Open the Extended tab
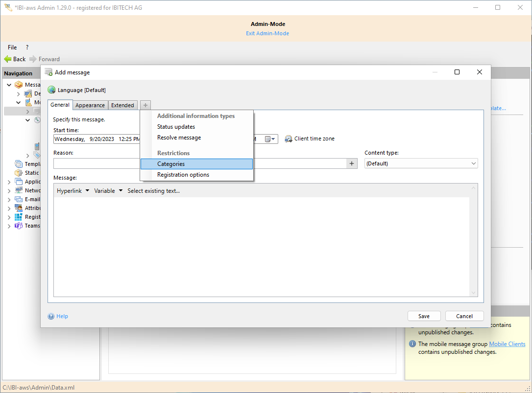Image resolution: width=532 pixels, height=393 pixels. 122,105
